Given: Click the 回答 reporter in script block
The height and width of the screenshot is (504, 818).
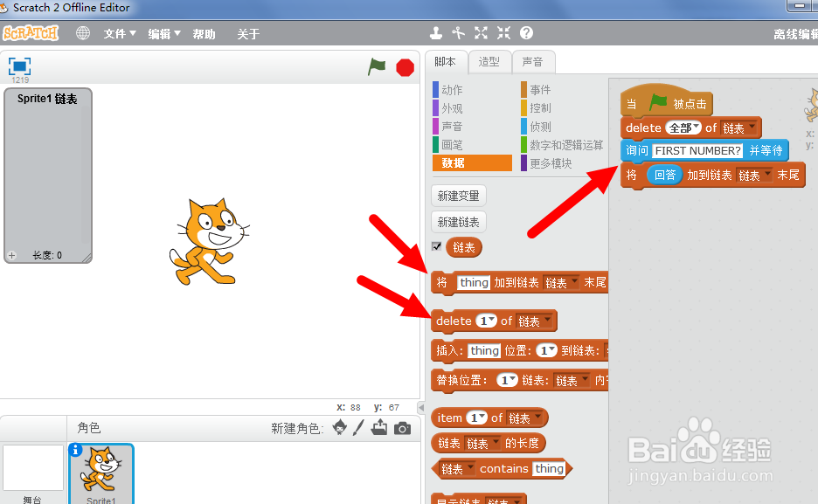Looking at the screenshot, I should [664, 175].
